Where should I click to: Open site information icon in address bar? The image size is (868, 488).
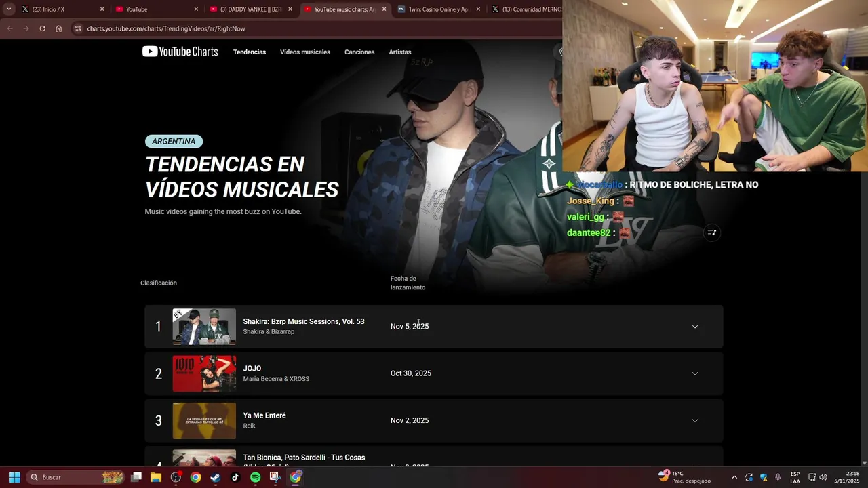pyautogui.click(x=78, y=28)
